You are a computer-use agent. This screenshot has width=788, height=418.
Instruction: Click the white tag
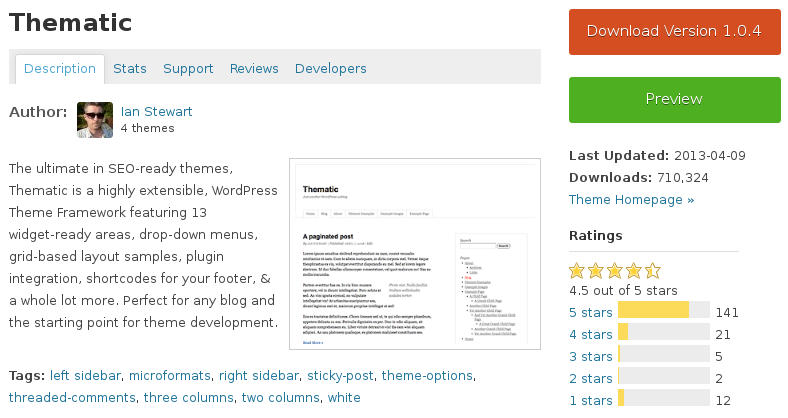(344, 398)
